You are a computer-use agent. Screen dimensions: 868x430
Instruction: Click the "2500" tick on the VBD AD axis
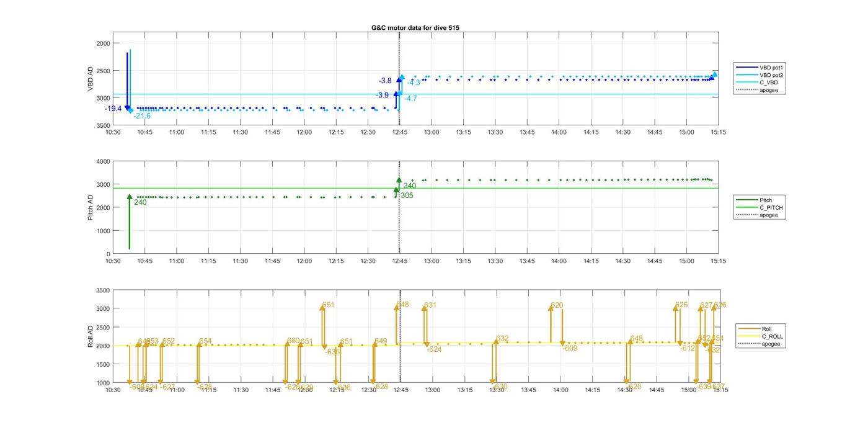point(103,71)
